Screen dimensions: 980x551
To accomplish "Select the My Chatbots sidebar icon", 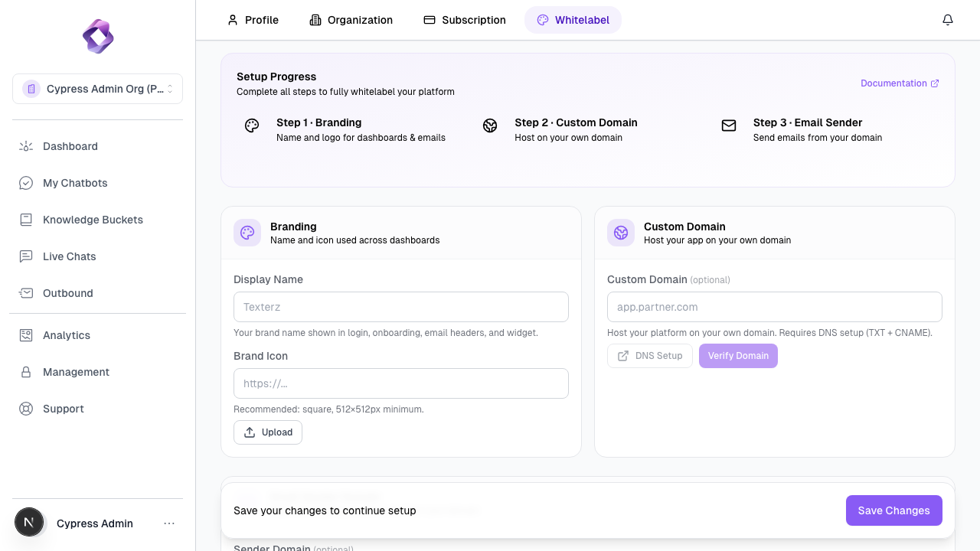I will tap(25, 183).
